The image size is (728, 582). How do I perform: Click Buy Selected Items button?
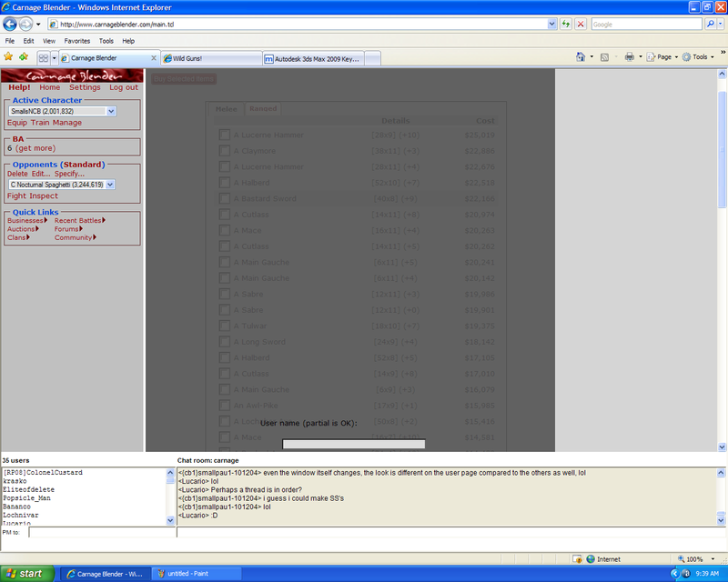(x=184, y=79)
